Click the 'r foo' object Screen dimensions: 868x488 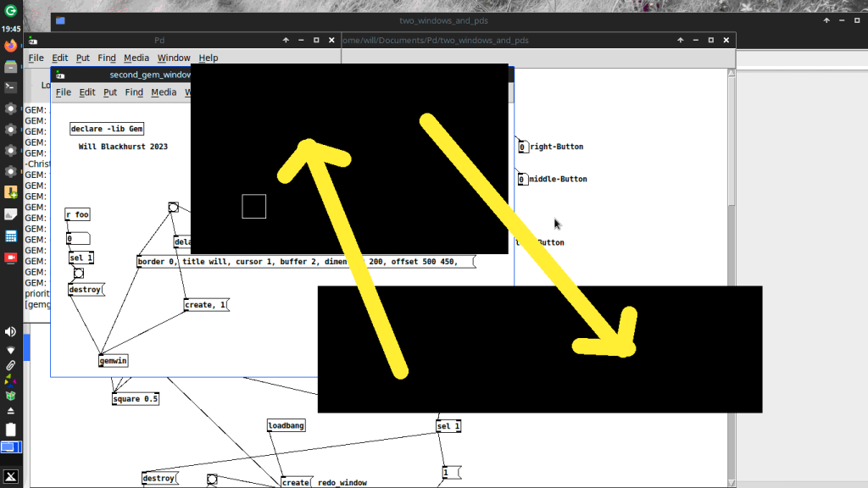pyautogui.click(x=77, y=214)
